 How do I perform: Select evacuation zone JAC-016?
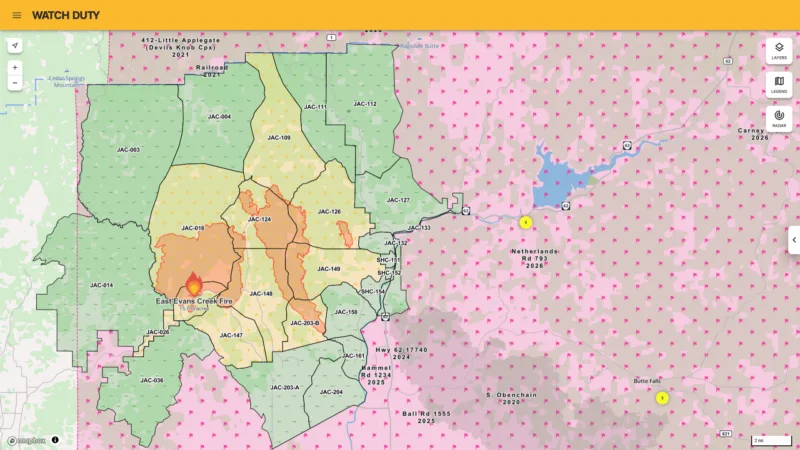[x=193, y=228]
